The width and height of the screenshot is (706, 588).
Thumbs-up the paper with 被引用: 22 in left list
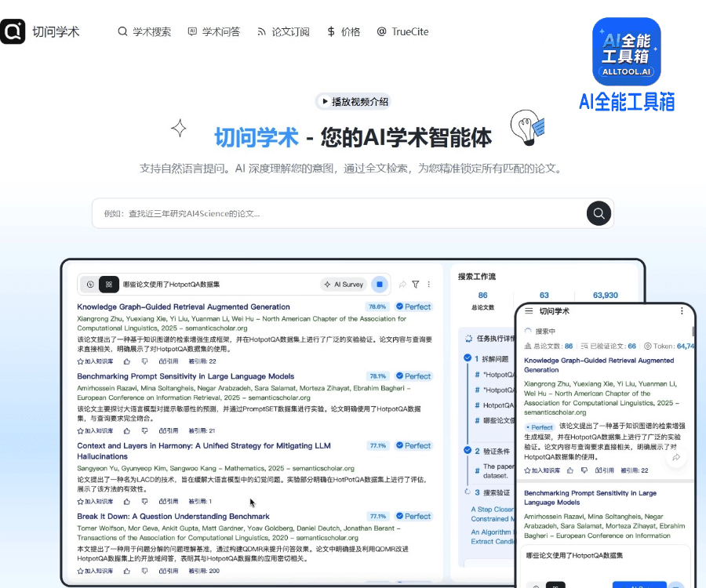click(x=127, y=361)
